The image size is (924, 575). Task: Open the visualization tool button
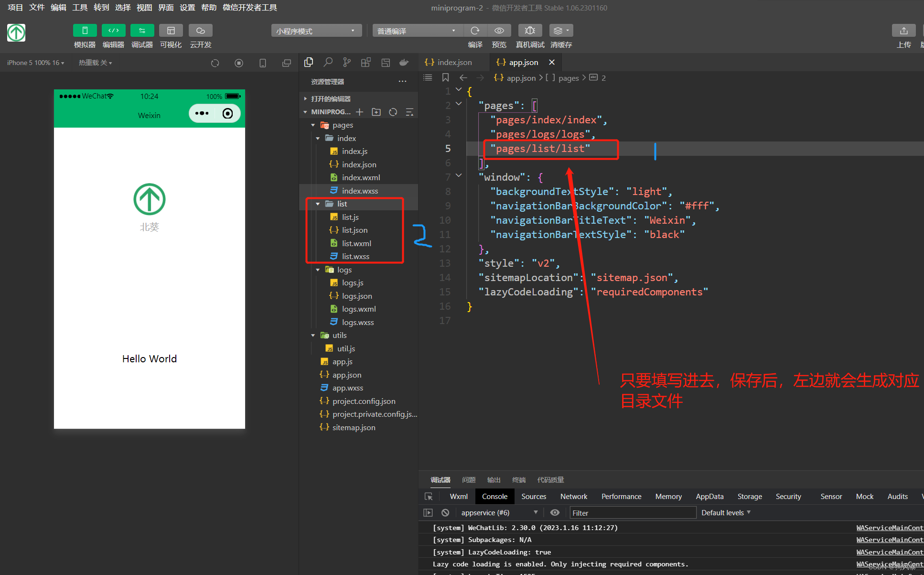coord(171,31)
